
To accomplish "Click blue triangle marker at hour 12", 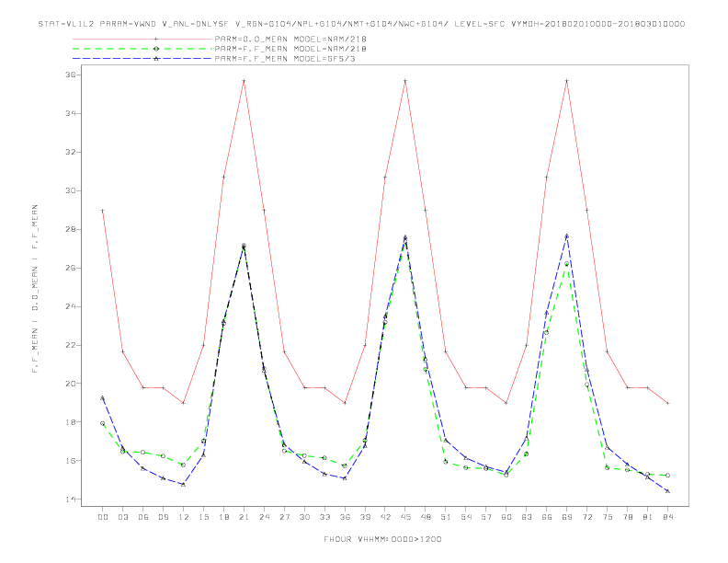I will (x=184, y=484).
